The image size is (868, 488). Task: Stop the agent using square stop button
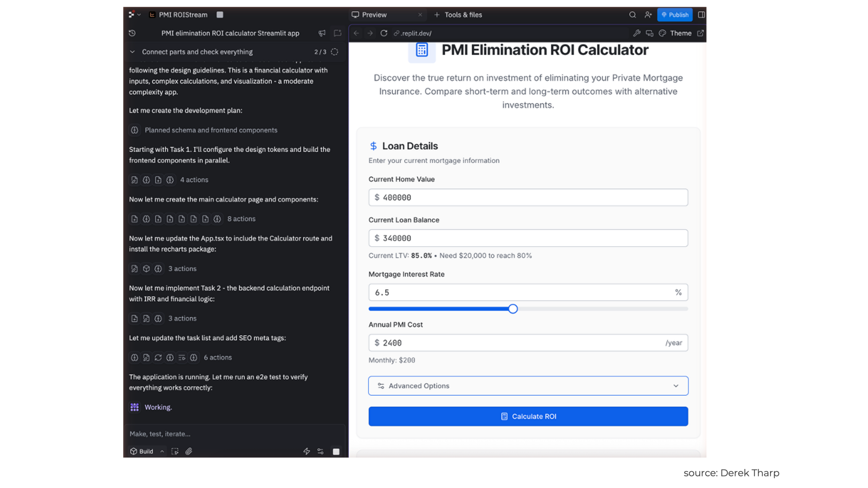click(x=336, y=451)
